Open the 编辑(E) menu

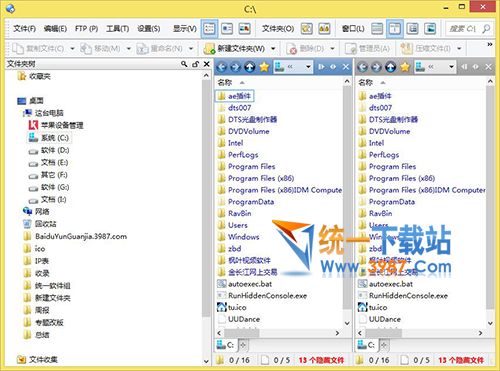click(x=55, y=29)
